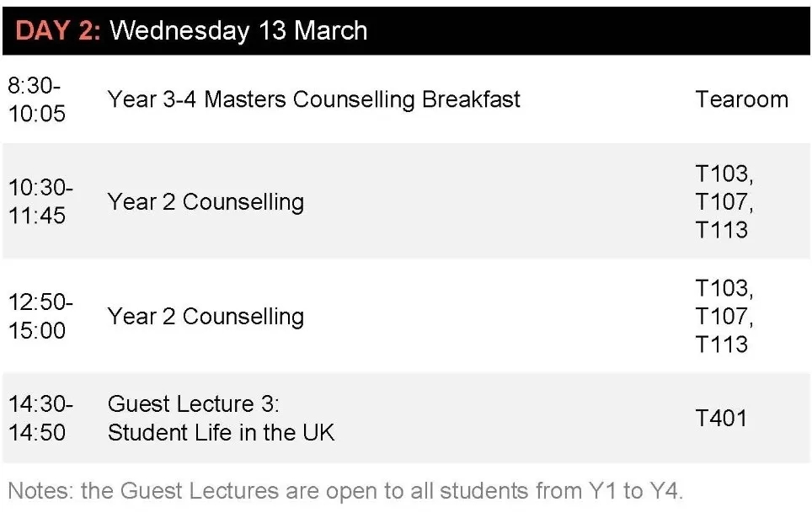This screenshot has width=812, height=518.
Task: Select the 10:30-11:45 time slot
Action: pos(40,201)
